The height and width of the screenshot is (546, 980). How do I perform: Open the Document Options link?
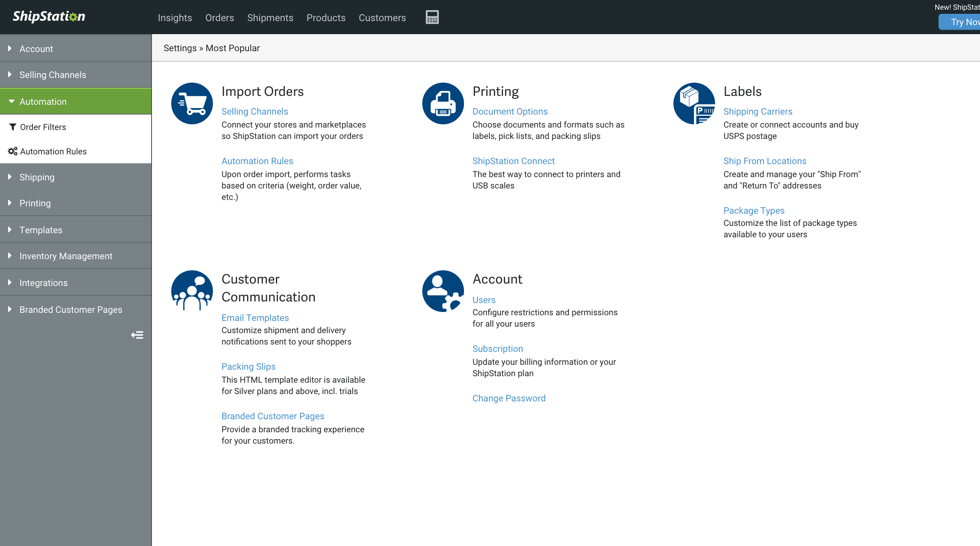[510, 111]
